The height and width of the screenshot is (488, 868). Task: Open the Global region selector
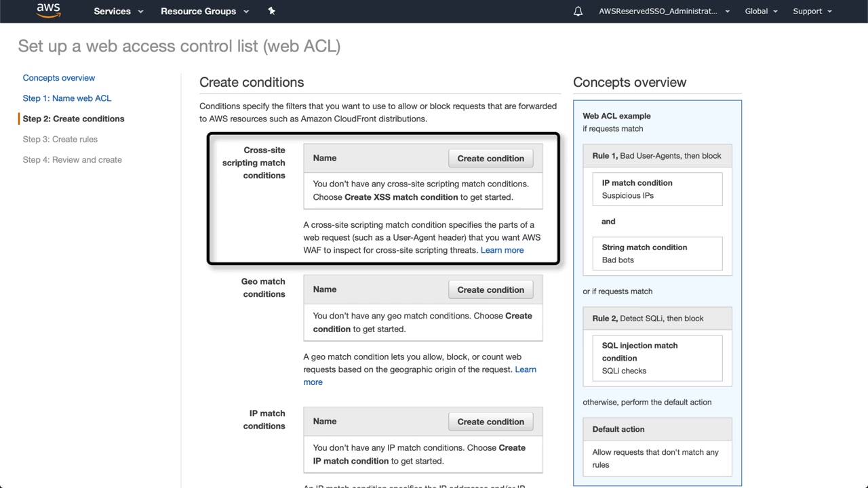coord(761,12)
